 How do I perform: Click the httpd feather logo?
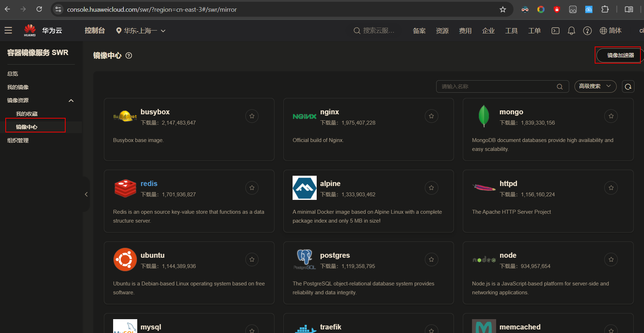(484, 187)
